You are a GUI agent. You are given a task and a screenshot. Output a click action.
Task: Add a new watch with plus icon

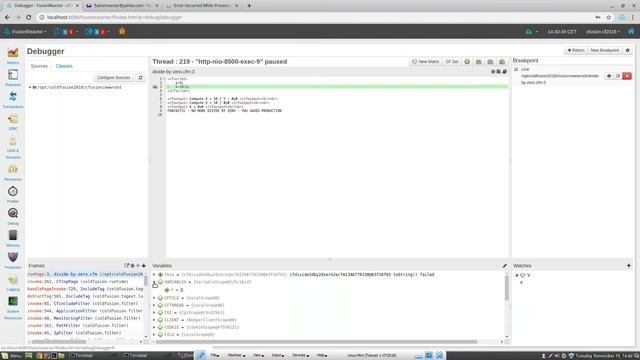click(629, 266)
